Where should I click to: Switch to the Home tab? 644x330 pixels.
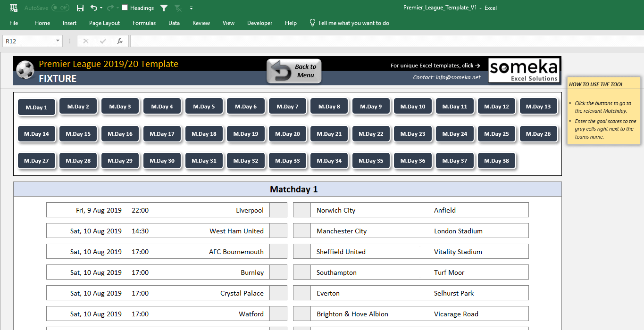coord(42,23)
